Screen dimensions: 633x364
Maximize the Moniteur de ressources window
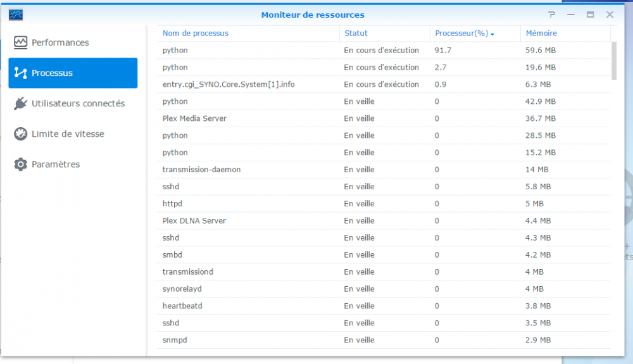pos(590,15)
